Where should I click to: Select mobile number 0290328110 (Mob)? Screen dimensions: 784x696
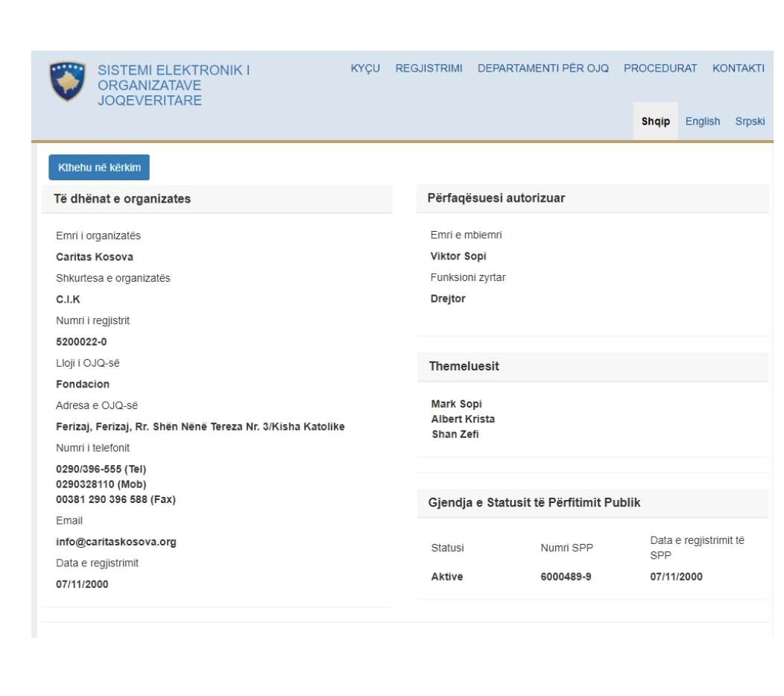click(x=101, y=484)
